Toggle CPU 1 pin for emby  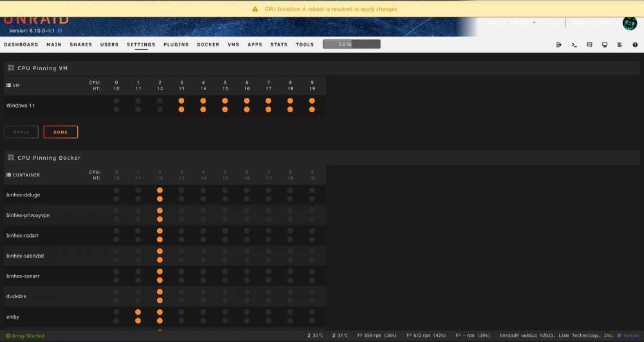coord(138,312)
